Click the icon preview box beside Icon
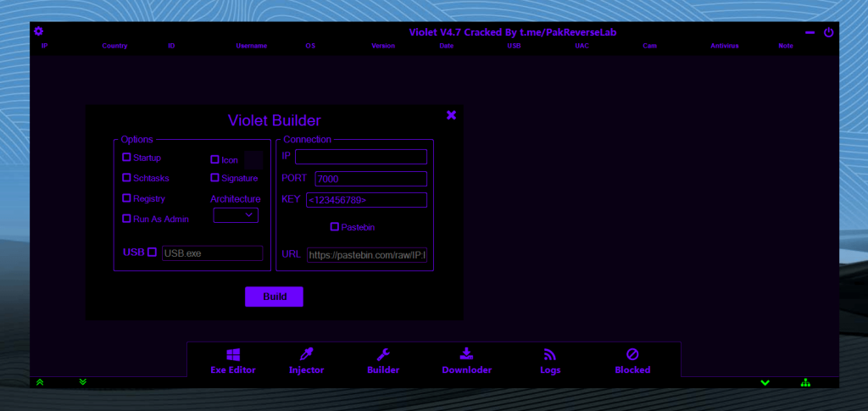 tap(253, 160)
